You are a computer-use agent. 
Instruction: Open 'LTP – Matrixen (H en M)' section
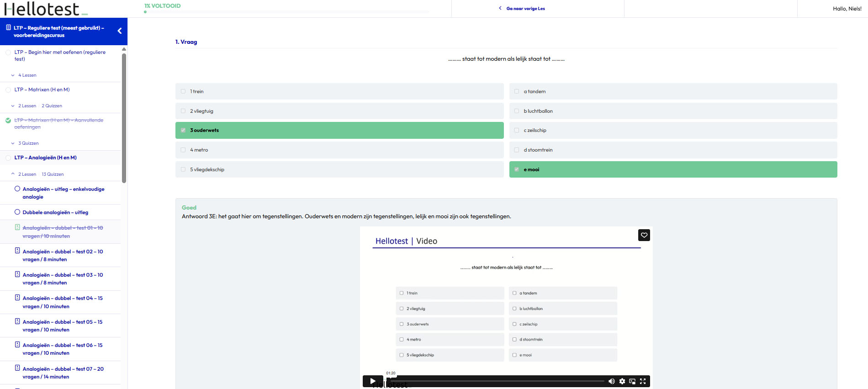pos(42,90)
